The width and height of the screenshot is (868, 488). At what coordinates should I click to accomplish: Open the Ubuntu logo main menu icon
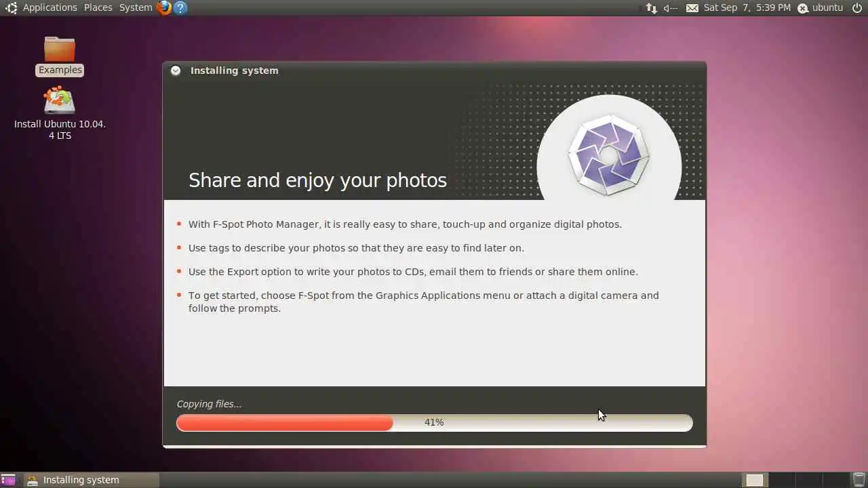tap(11, 7)
